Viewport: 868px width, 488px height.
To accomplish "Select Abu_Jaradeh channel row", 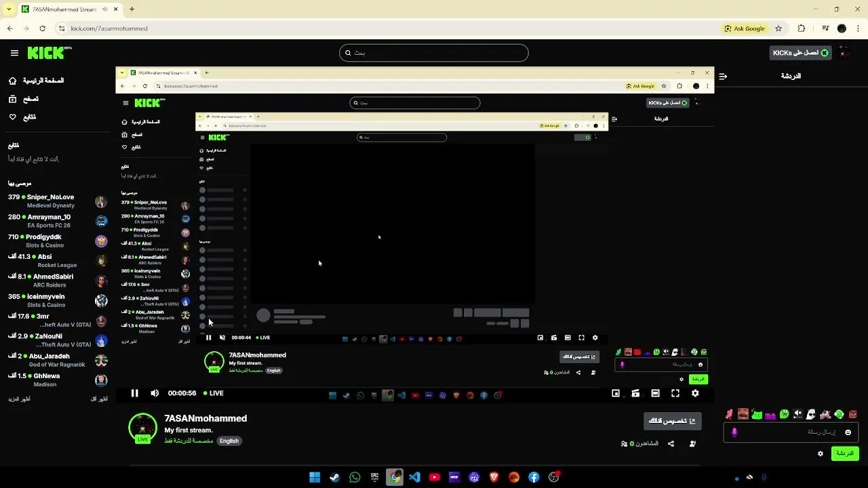I will click(58, 360).
